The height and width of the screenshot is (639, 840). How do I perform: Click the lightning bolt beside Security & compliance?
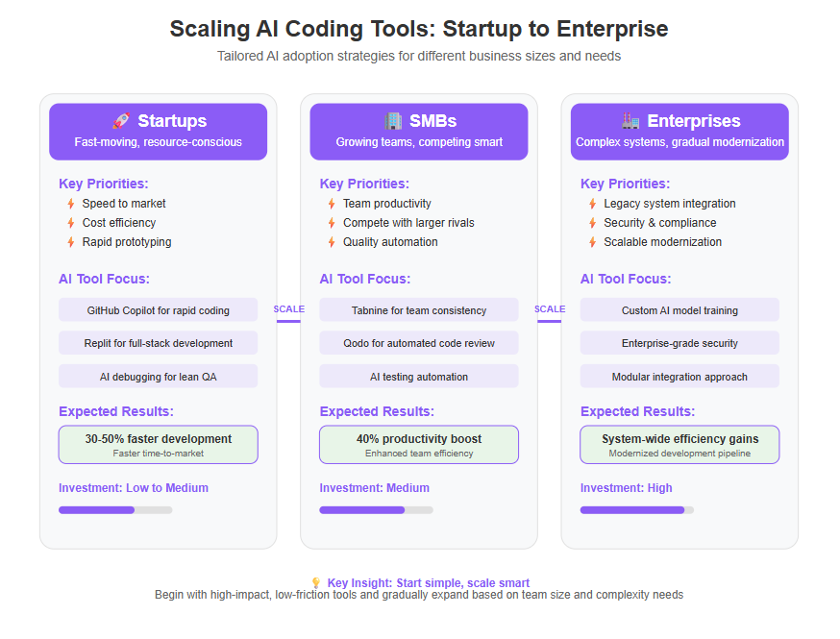tap(592, 223)
